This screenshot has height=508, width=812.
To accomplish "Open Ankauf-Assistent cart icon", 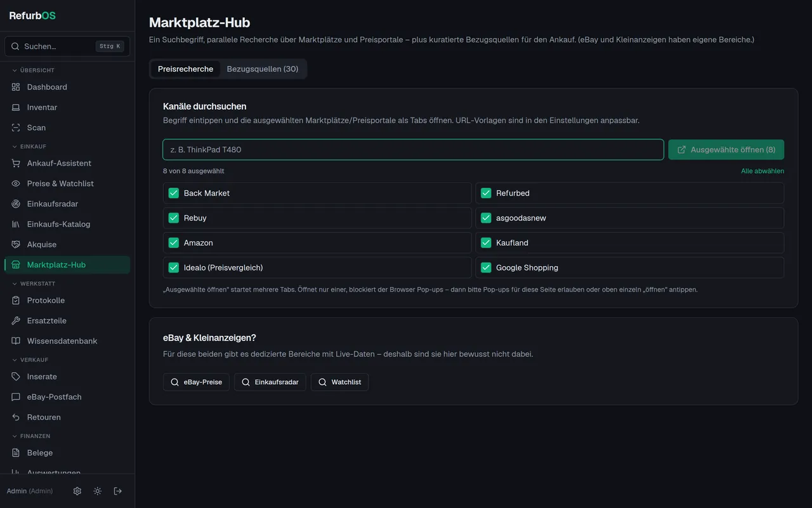I will click(x=16, y=163).
